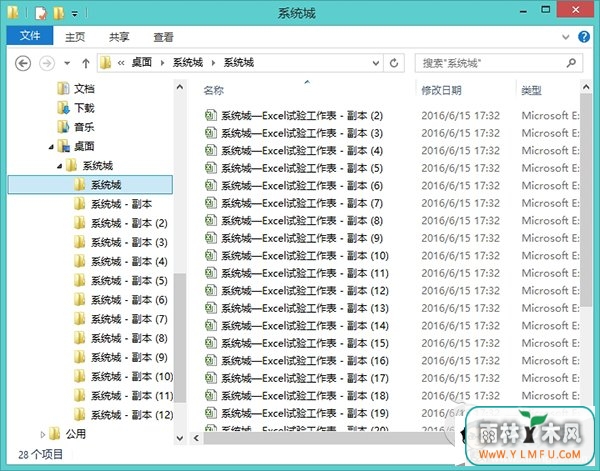Click the 音乐 folder icon
600x471 pixels.
(x=63, y=127)
